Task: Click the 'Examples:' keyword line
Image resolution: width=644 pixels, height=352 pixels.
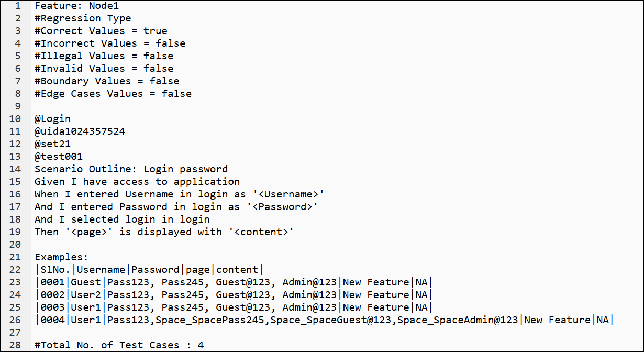Action: coord(62,257)
